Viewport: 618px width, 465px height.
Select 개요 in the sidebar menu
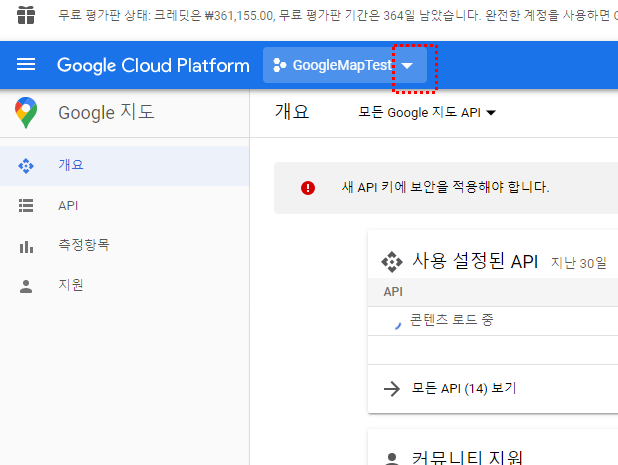125,166
